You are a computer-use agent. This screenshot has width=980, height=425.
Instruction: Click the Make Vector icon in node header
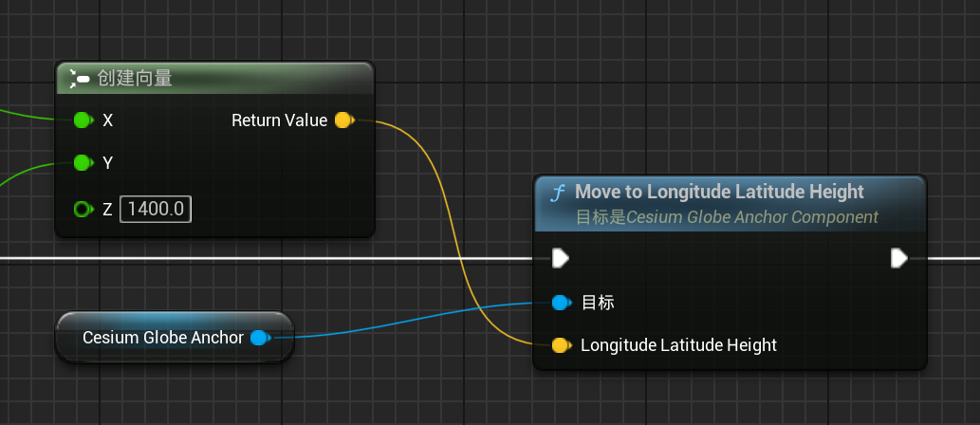[80, 78]
